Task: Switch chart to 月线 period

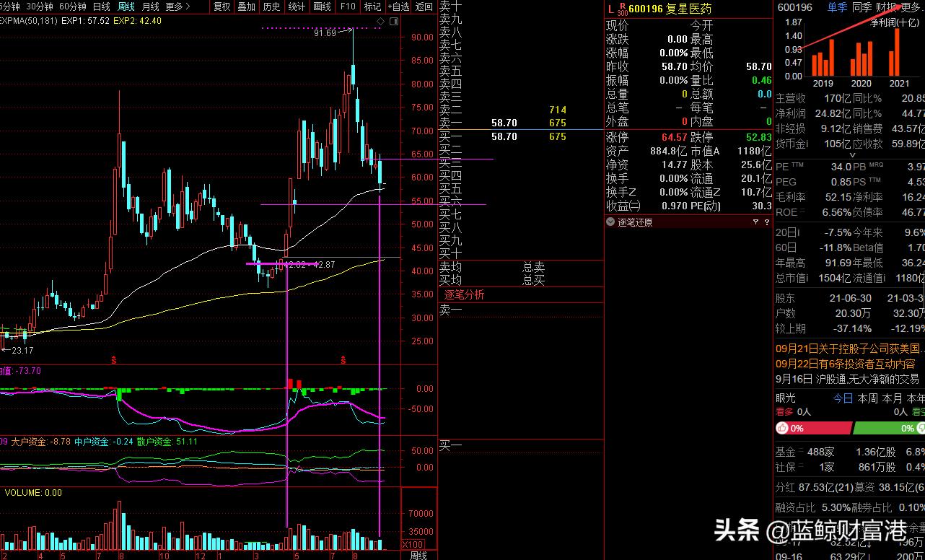Action: point(151,6)
